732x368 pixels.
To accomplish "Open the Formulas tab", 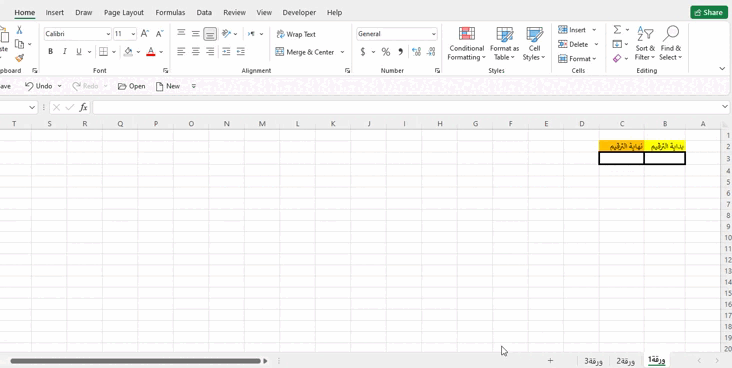I will [170, 13].
